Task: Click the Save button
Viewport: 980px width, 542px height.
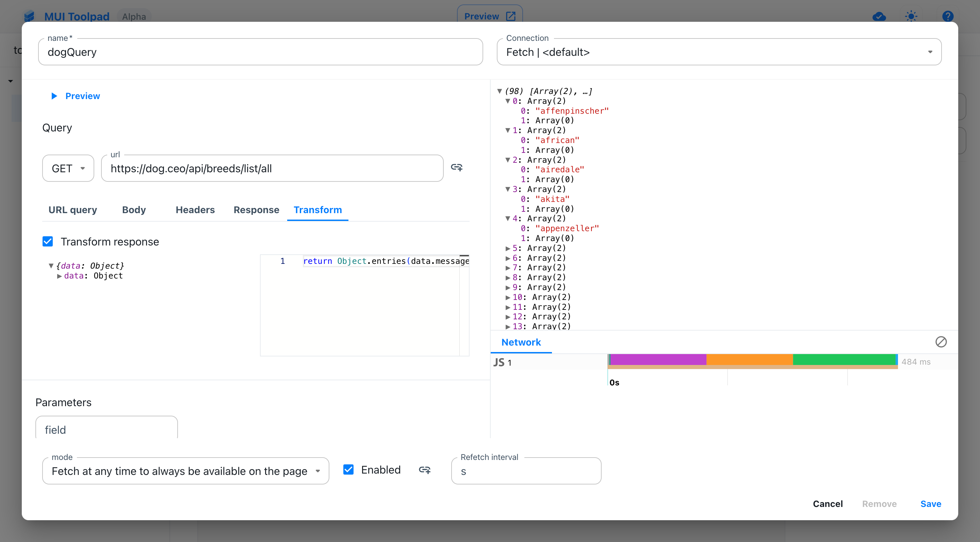Action: pos(931,504)
